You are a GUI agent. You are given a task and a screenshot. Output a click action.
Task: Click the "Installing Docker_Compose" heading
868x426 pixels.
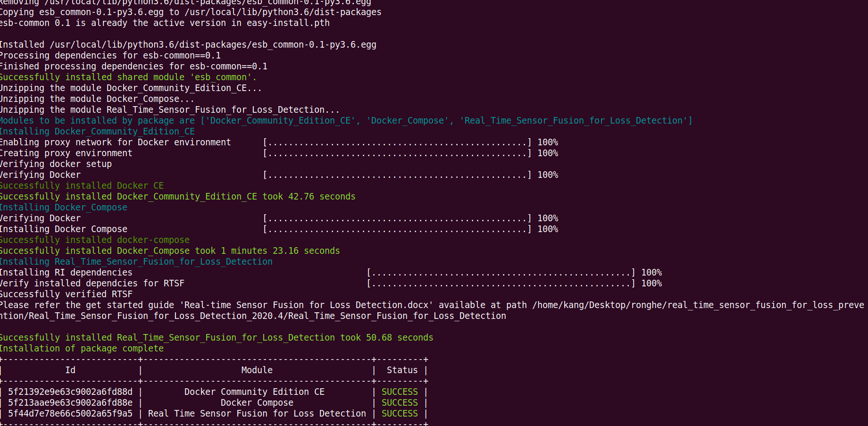(64, 208)
